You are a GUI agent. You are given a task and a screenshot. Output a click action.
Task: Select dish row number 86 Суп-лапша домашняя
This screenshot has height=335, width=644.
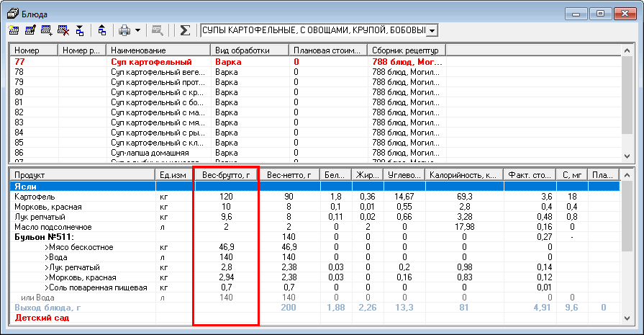pos(150,153)
